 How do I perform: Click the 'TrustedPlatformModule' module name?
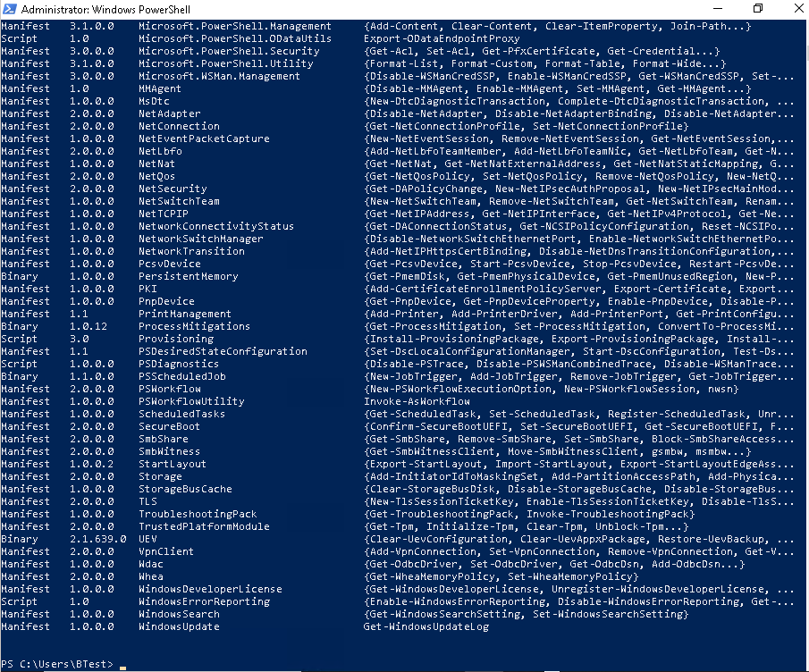(x=204, y=526)
